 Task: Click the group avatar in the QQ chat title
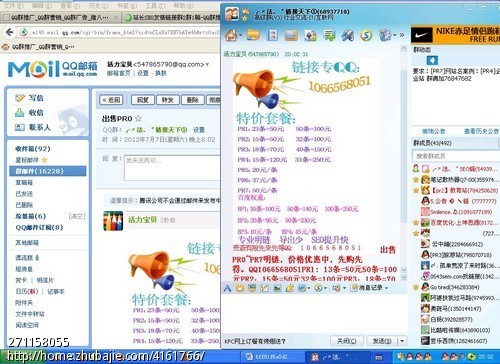pyautogui.click(x=232, y=14)
